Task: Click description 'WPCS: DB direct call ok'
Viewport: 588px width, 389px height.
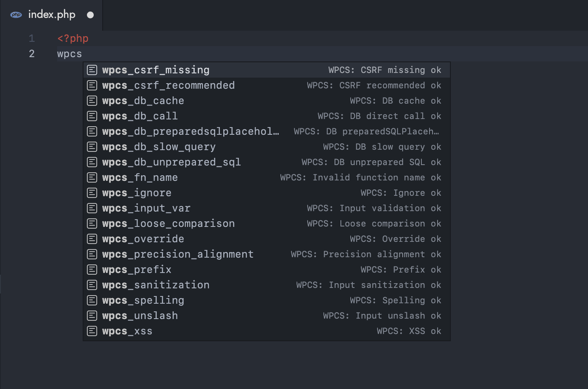Action: (x=379, y=116)
